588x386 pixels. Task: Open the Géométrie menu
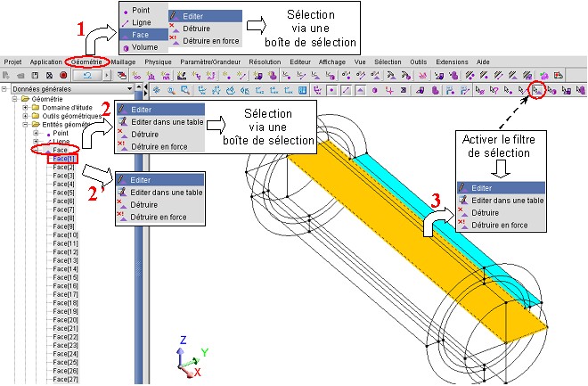coord(87,62)
